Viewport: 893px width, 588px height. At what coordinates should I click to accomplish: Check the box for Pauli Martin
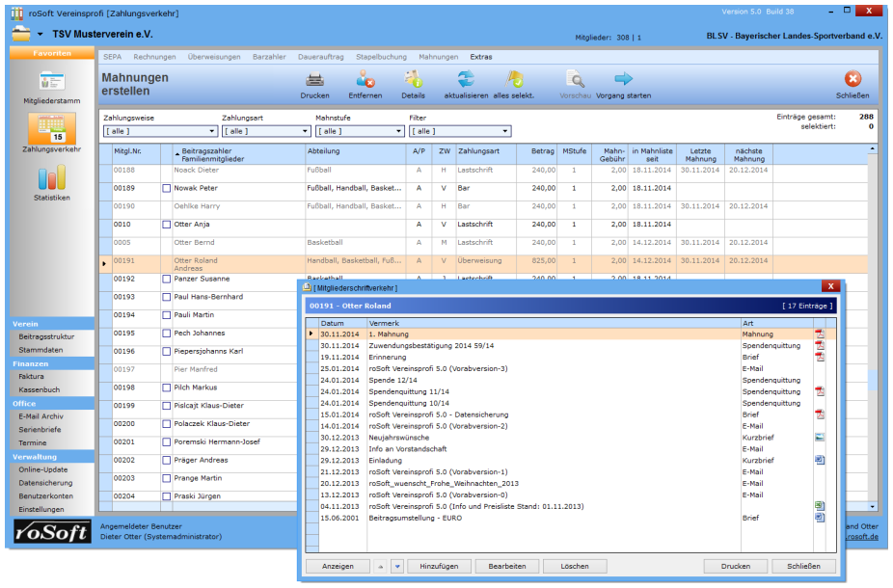tap(167, 315)
